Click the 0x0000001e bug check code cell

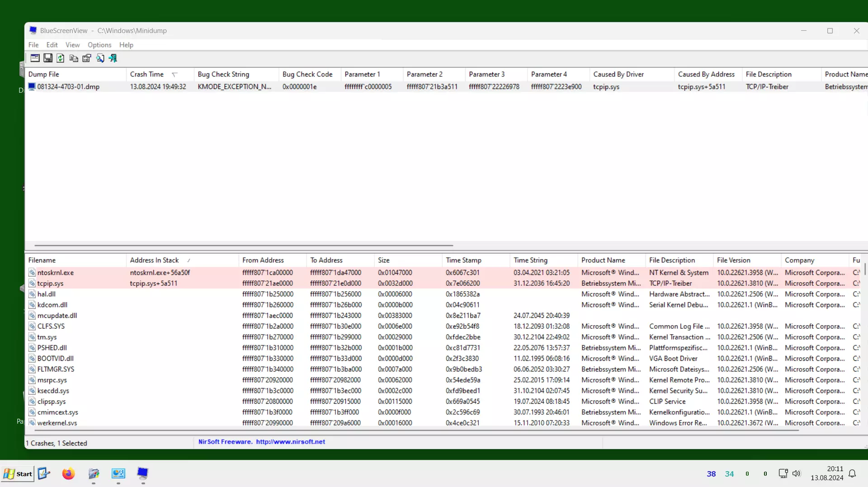pyautogui.click(x=300, y=86)
